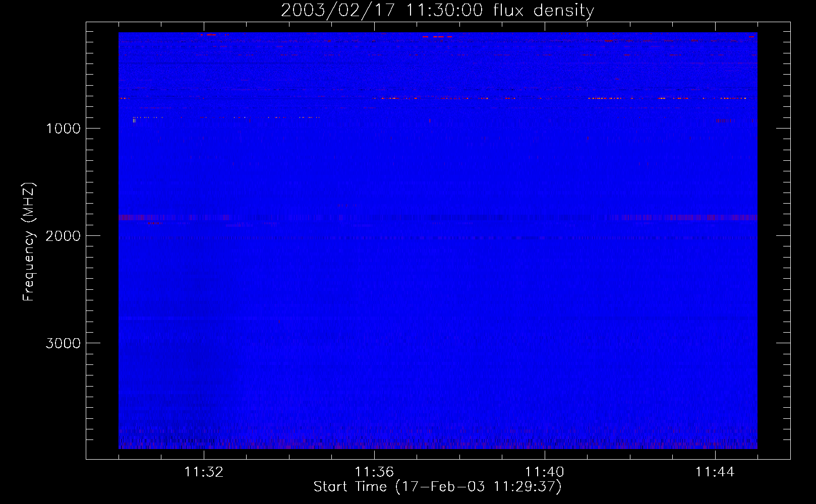
Task: Click the single red tick near 11:37 above 1000 MHz
Action: (x=430, y=121)
